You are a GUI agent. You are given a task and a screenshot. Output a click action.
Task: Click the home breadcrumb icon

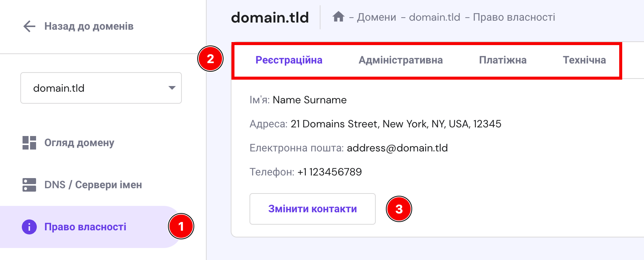(x=339, y=17)
